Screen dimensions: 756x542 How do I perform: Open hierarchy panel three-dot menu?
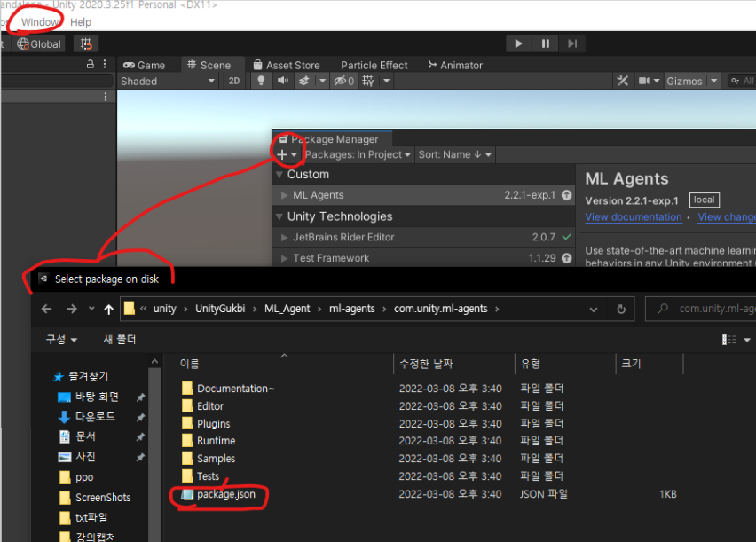click(x=105, y=64)
